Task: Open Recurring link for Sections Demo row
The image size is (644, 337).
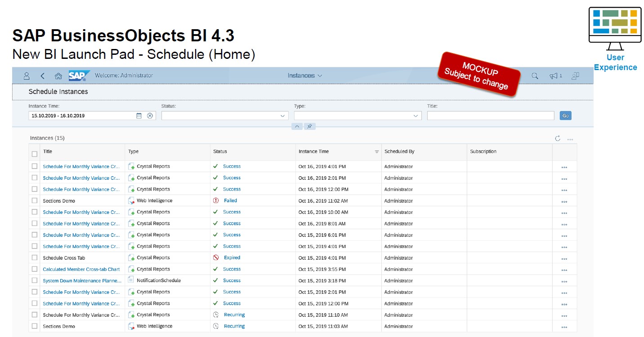Action: tap(234, 326)
